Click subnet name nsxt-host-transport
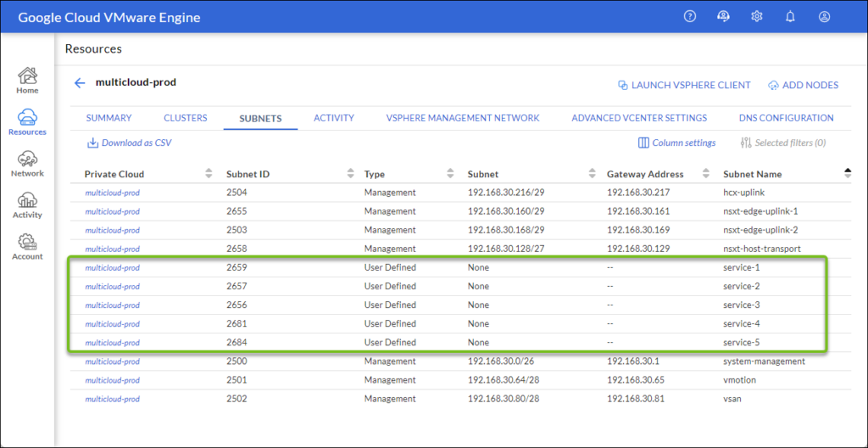This screenshot has height=448, width=868. point(762,249)
